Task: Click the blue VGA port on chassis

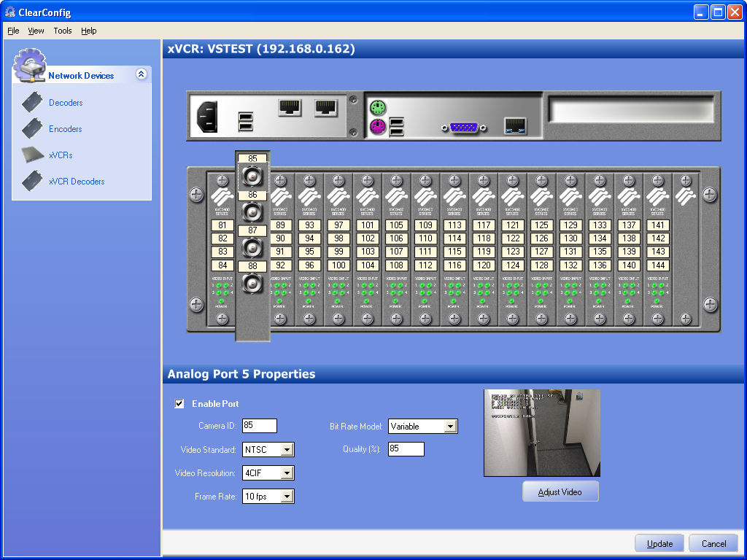Action: tap(465, 128)
